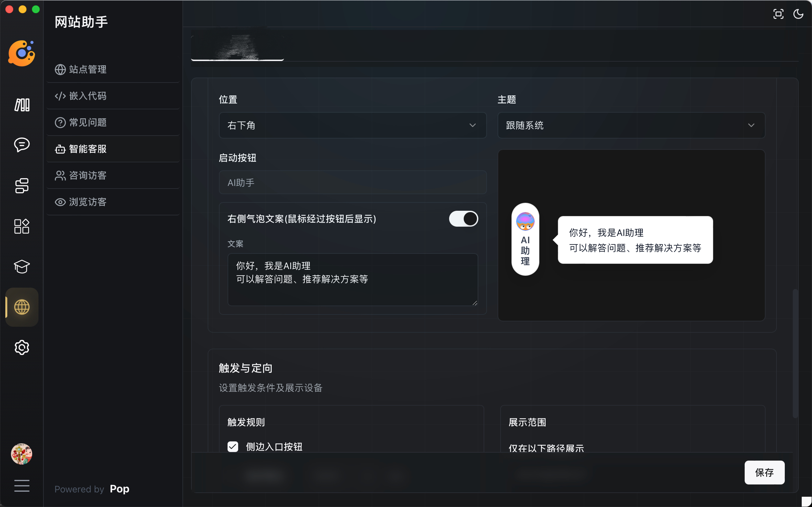Click the fullscreen scan icon at top right
812x507 pixels.
coord(778,14)
